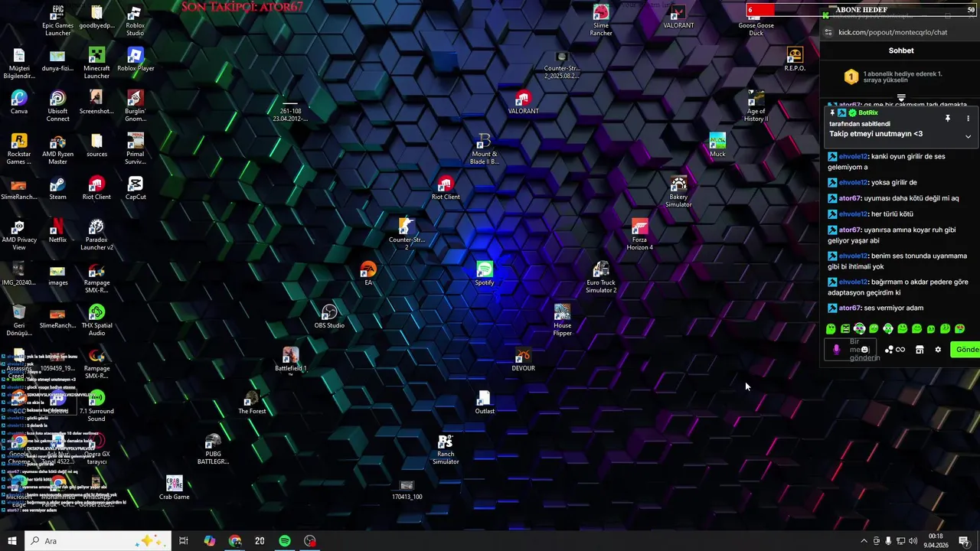
Task: Open the Crab Game shortcut
Action: [x=175, y=487]
